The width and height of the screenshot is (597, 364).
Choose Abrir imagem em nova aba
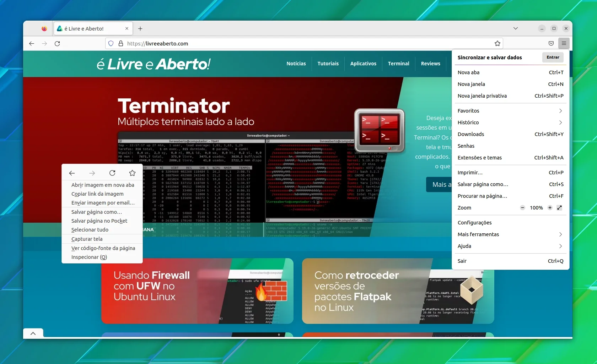coord(102,185)
